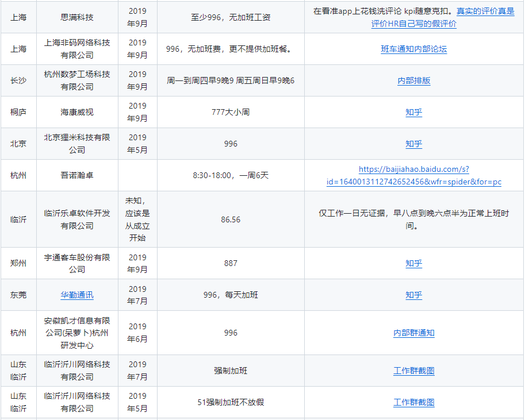
Task: Click the 临沂 city cell for 临沂乐卓软件
Action: pyautogui.click(x=18, y=219)
